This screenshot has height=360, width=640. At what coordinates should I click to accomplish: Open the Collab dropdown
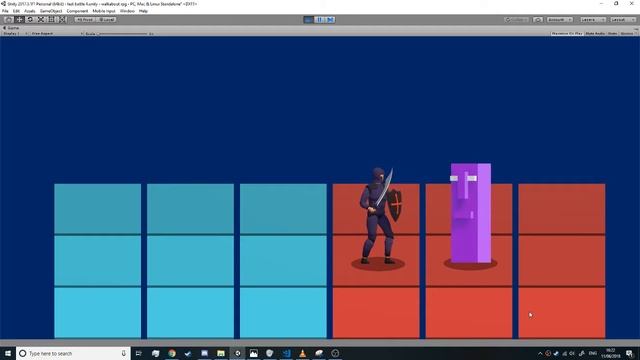point(517,20)
